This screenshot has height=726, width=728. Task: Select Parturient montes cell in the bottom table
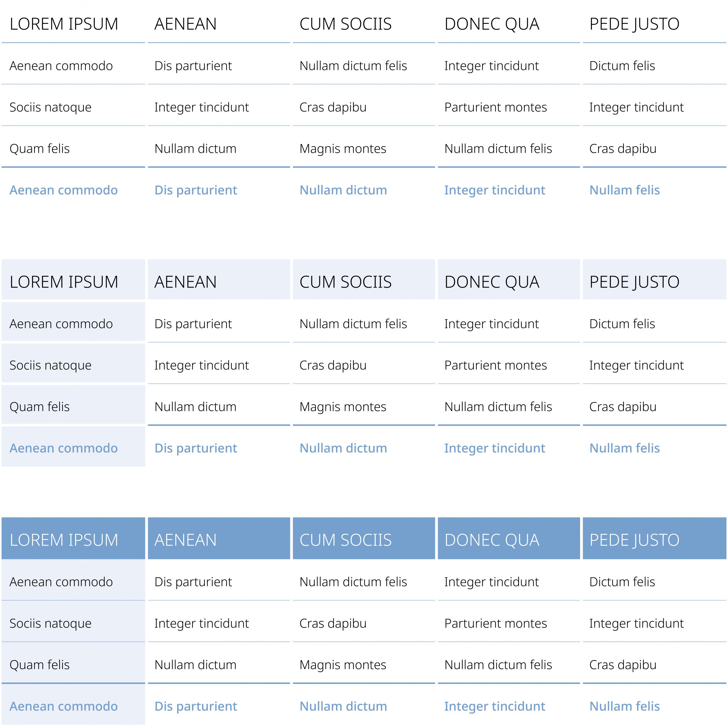[x=495, y=623]
